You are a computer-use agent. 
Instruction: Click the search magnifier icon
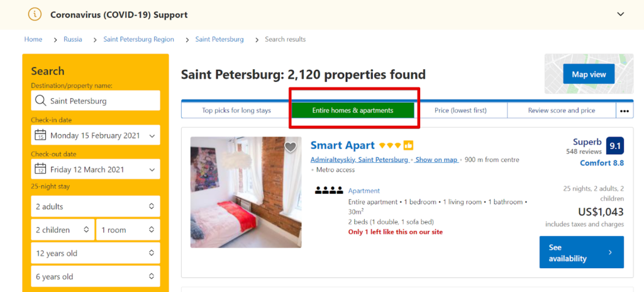click(x=40, y=101)
